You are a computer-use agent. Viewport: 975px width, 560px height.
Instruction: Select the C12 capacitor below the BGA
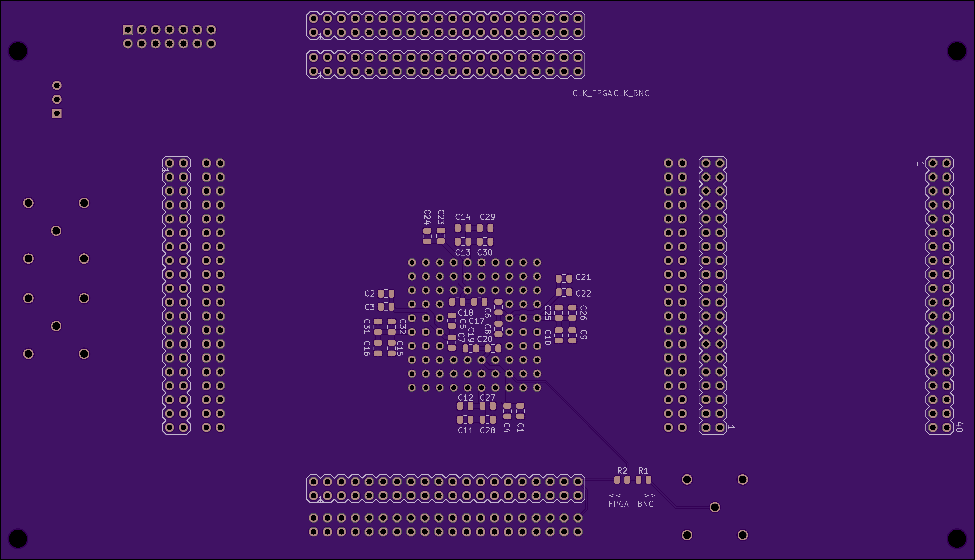click(x=465, y=406)
